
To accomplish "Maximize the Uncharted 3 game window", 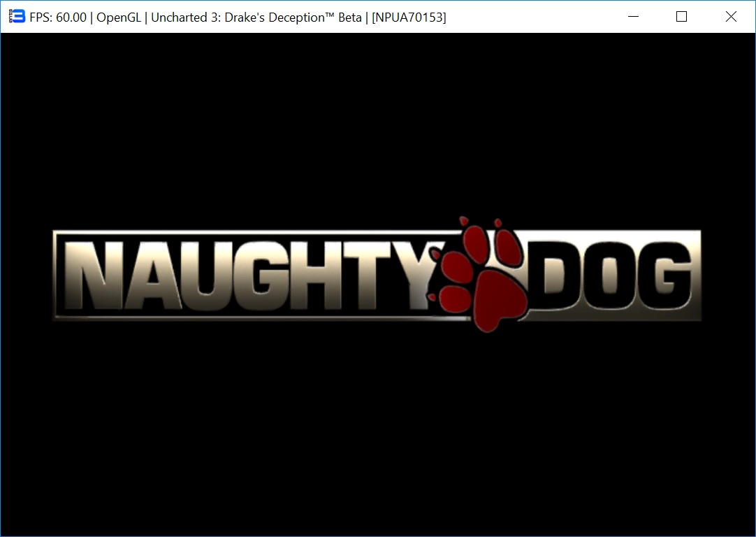I will pyautogui.click(x=682, y=16).
